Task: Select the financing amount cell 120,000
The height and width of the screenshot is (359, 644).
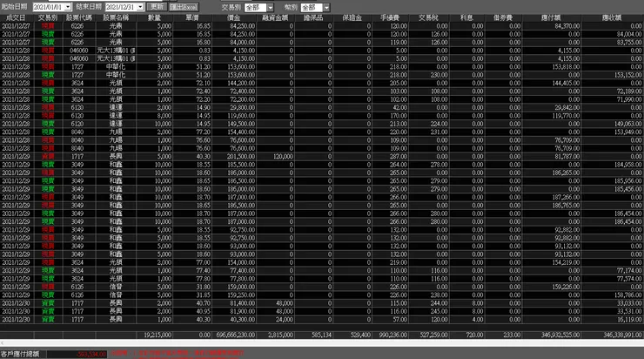Action: [275, 156]
